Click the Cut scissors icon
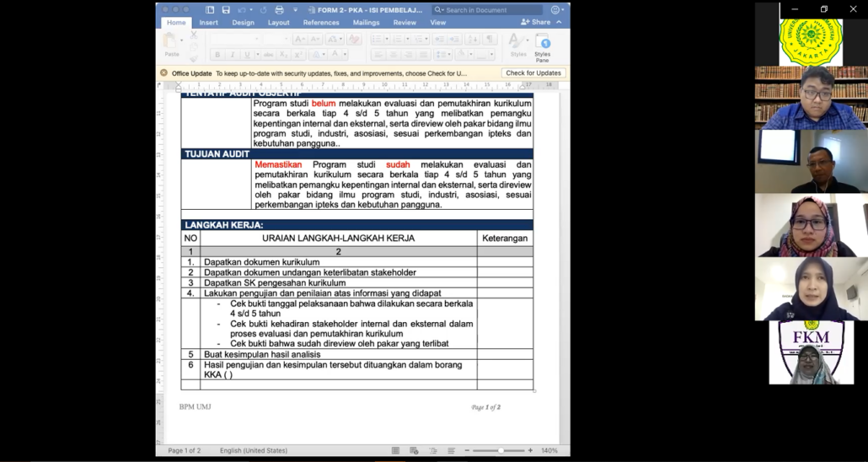Image resolution: width=868 pixels, height=462 pixels. [193, 35]
